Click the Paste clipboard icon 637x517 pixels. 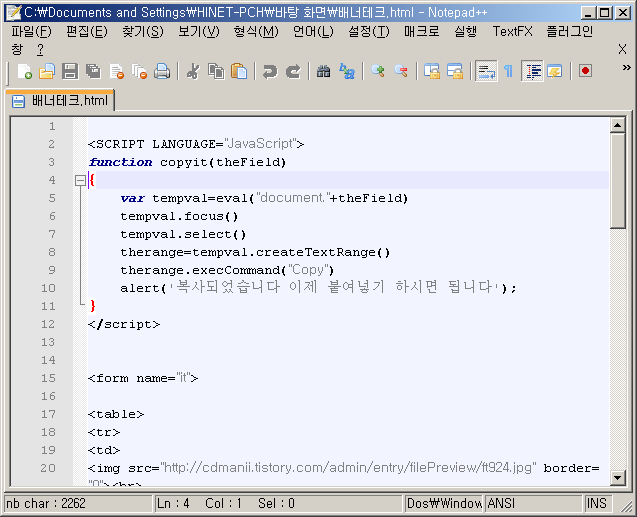[239, 71]
